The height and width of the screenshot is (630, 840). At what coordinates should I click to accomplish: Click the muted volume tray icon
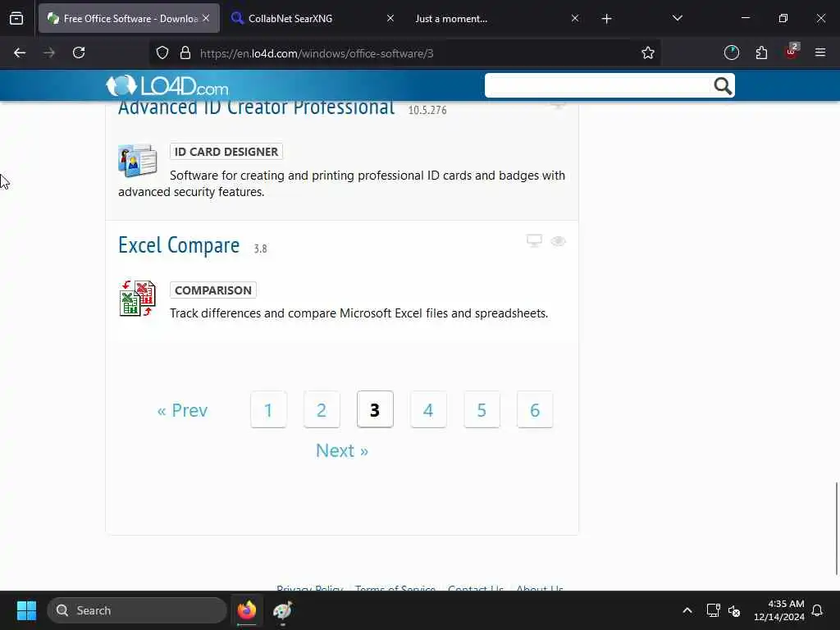pos(734,610)
